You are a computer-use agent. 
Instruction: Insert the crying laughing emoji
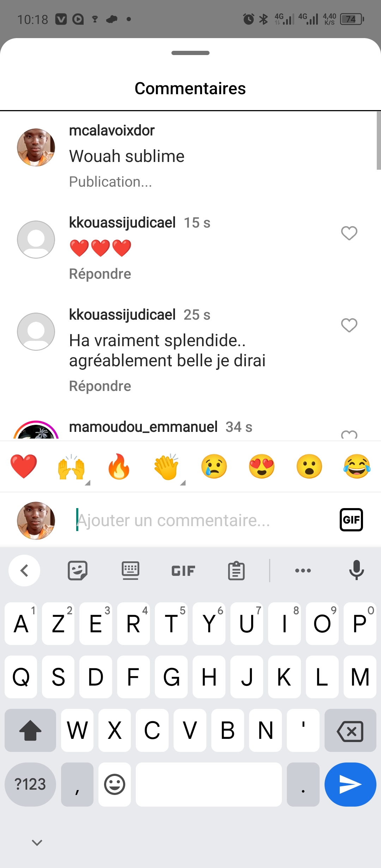click(357, 466)
